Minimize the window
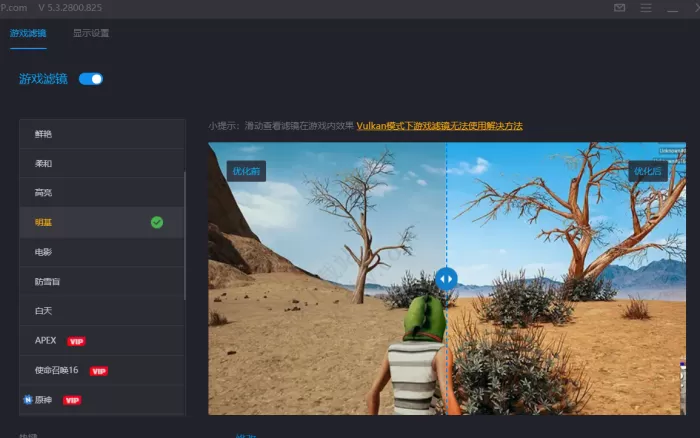 pos(672,10)
